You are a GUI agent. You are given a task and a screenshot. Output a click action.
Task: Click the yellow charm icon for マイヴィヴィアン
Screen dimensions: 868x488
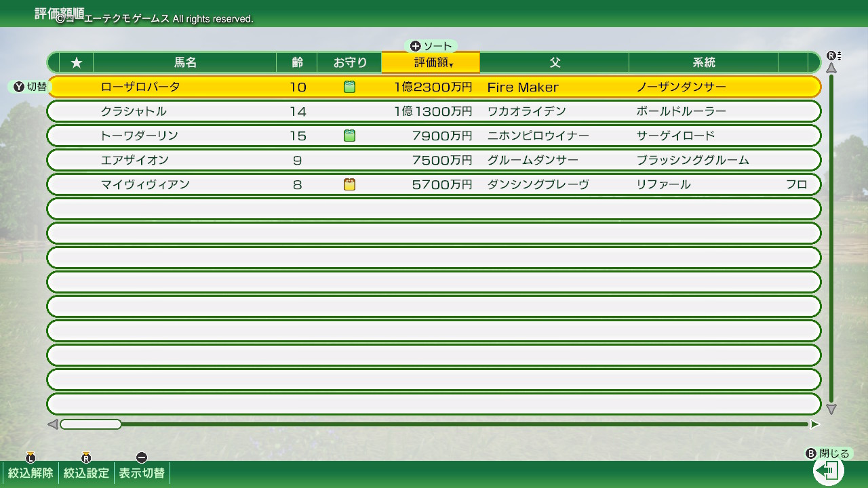click(x=349, y=184)
